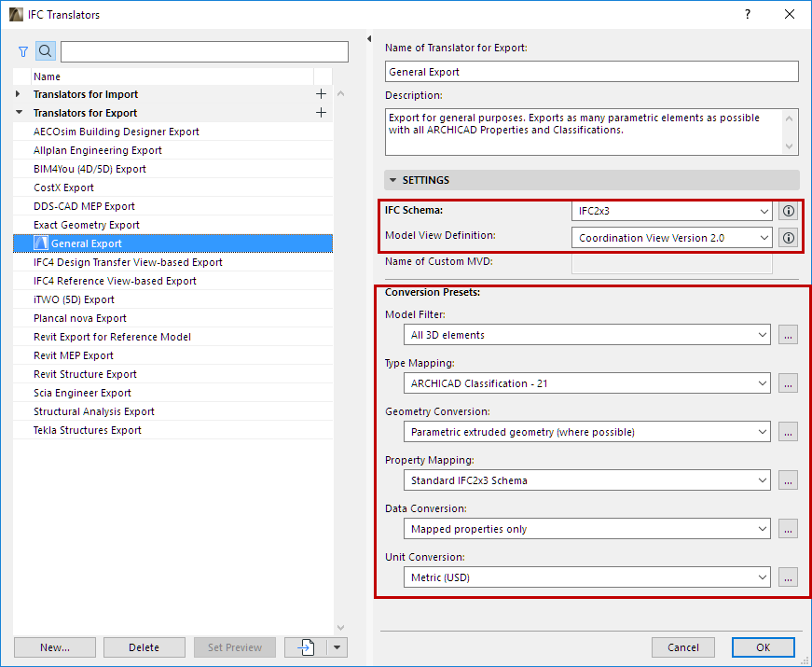Select CostX Export translator
Viewport: 812px width, 667px height.
click(x=172, y=188)
